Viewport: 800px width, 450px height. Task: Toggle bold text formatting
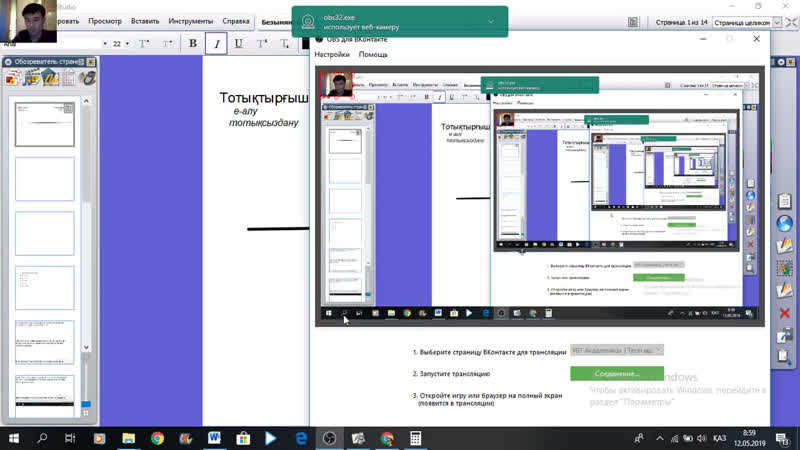click(x=193, y=44)
